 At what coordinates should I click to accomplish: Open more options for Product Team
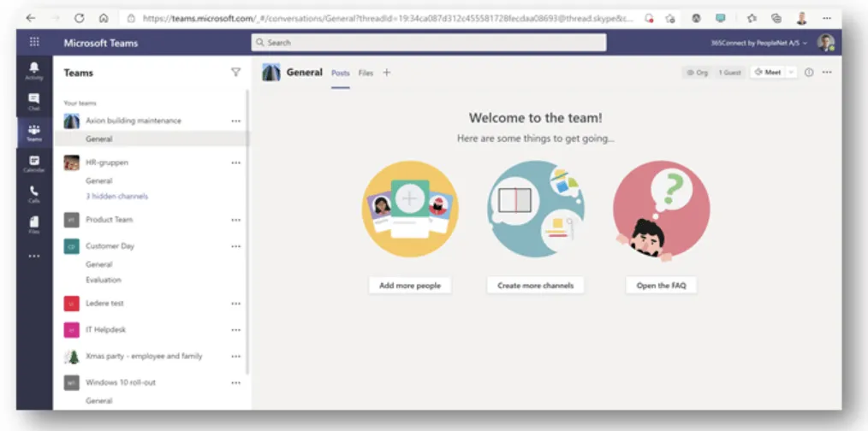point(235,220)
